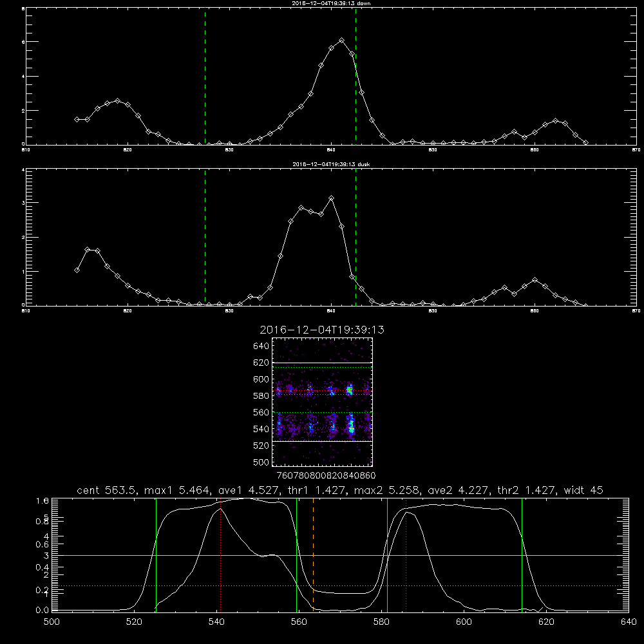
Task: Click bottom plot x-axis label 500
Action: pyautogui.click(x=52, y=622)
